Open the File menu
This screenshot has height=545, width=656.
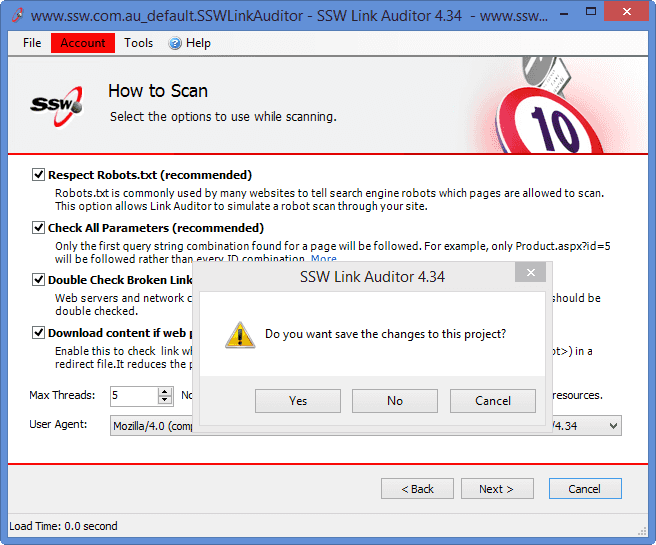point(32,43)
